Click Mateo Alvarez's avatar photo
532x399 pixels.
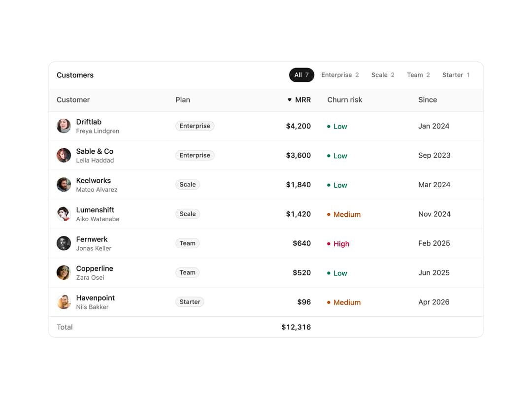64,185
